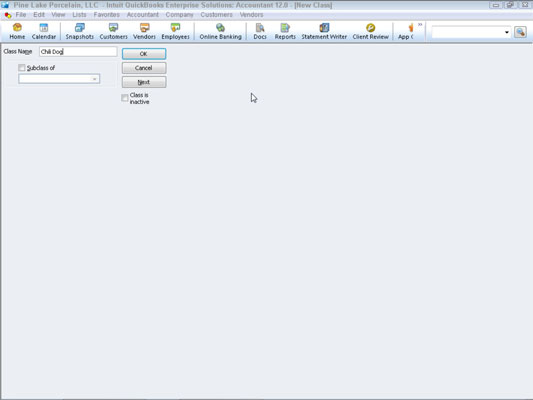This screenshot has width=533, height=400.
Task: Confirm the new class with OK
Action: click(x=144, y=54)
